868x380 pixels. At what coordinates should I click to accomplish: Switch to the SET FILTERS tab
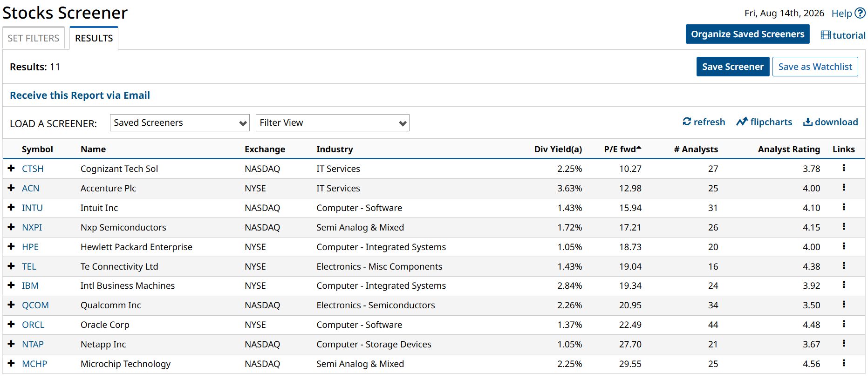[x=34, y=38]
